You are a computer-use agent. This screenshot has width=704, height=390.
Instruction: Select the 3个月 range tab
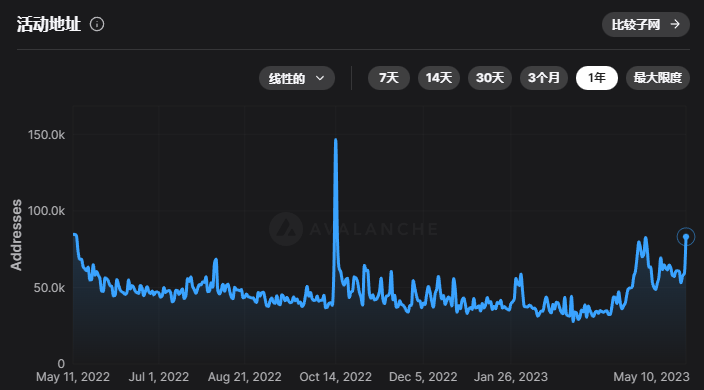[544, 78]
